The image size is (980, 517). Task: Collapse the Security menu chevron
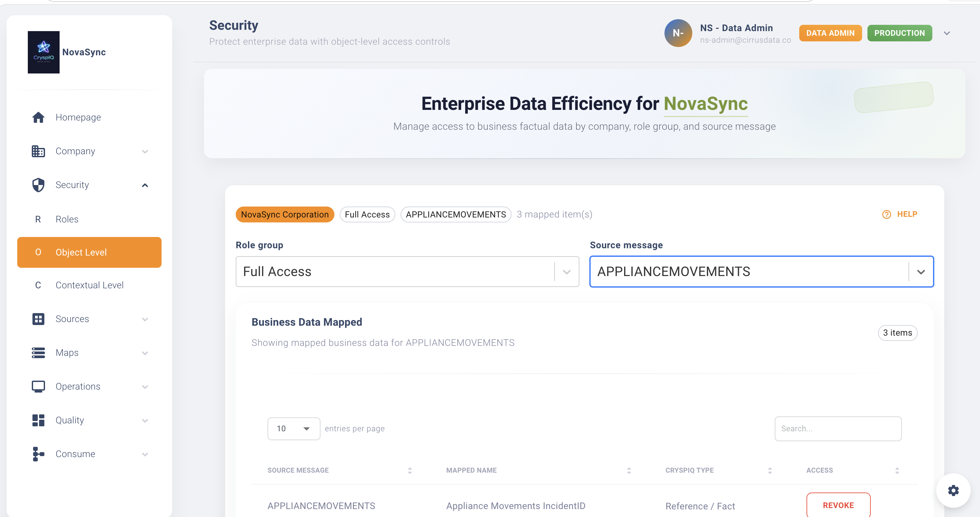pos(145,185)
